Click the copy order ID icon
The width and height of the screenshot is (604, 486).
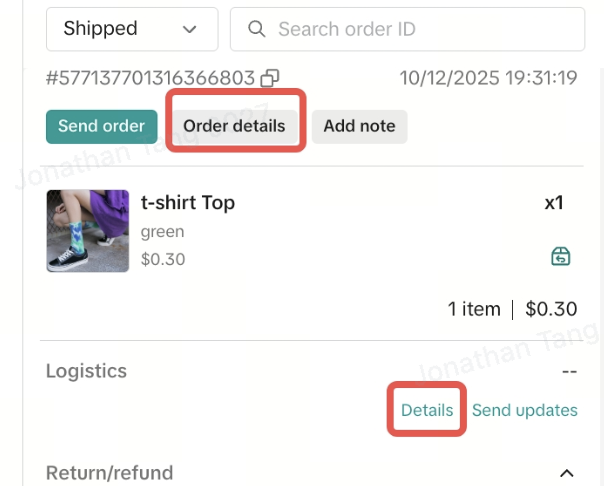pyautogui.click(x=270, y=78)
